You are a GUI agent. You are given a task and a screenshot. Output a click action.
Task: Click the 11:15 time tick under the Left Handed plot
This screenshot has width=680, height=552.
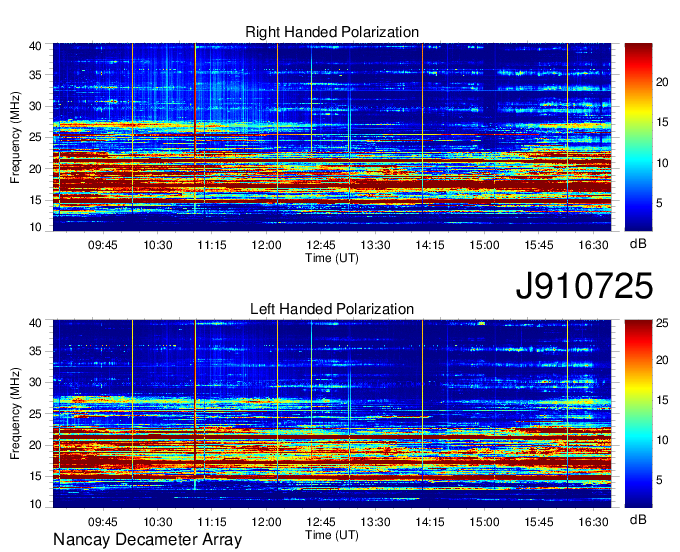(212, 522)
